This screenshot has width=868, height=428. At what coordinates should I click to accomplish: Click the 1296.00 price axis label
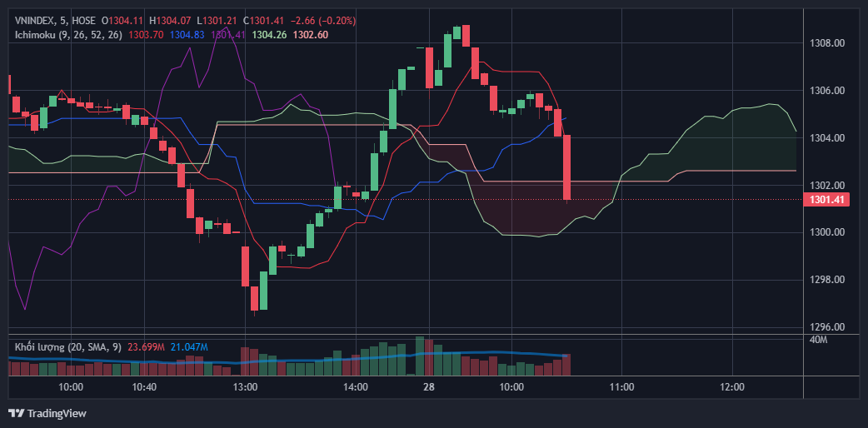pyautogui.click(x=828, y=327)
